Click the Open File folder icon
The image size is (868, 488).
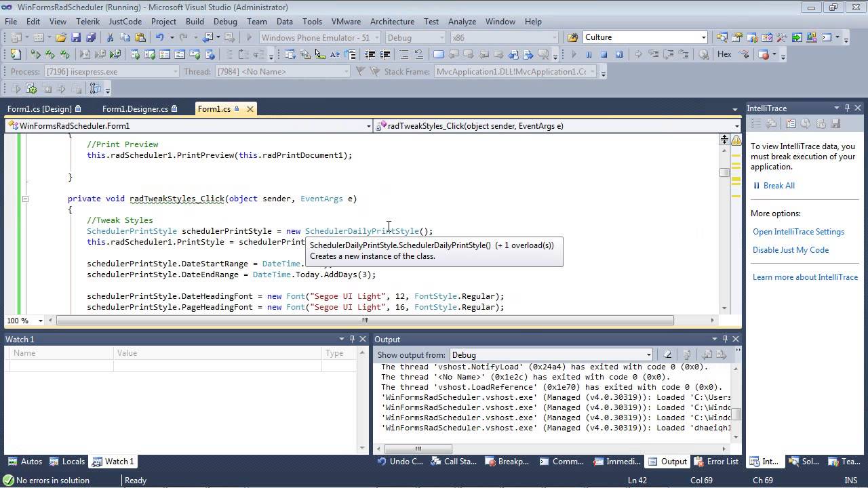(x=61, y=38)
